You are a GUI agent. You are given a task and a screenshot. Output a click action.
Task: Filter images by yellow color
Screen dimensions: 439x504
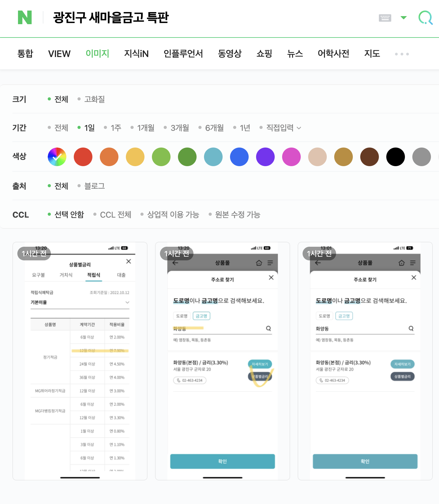(x=135, y=157)
